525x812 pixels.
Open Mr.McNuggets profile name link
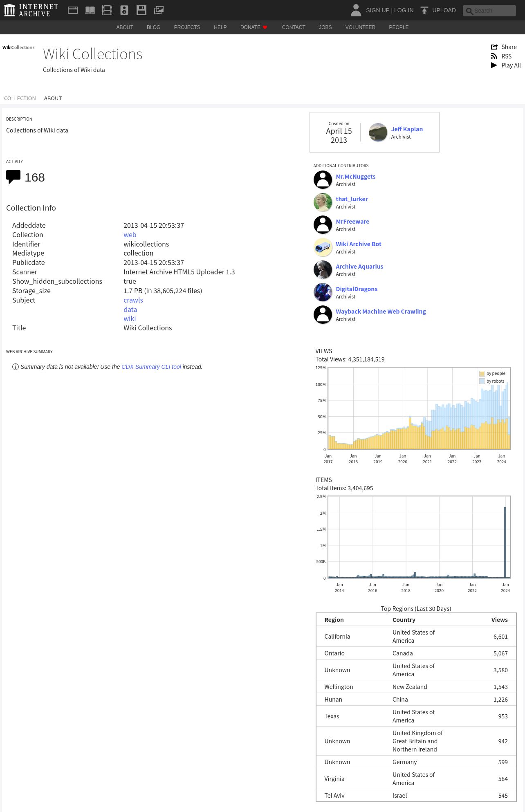355,177
